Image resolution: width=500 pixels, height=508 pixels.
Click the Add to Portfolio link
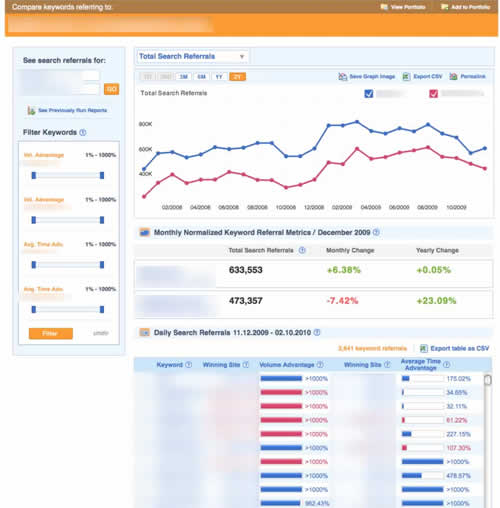[470, 7]
